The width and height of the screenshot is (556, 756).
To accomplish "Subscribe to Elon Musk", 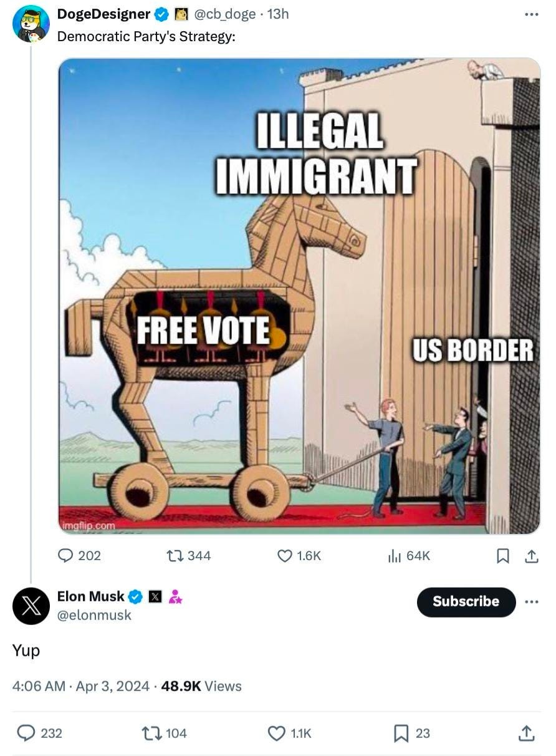I will [466, 602].
